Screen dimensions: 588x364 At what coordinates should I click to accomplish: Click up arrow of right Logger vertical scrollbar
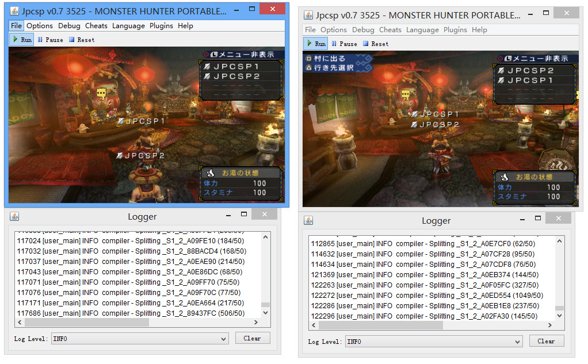[x=559, y=241]
